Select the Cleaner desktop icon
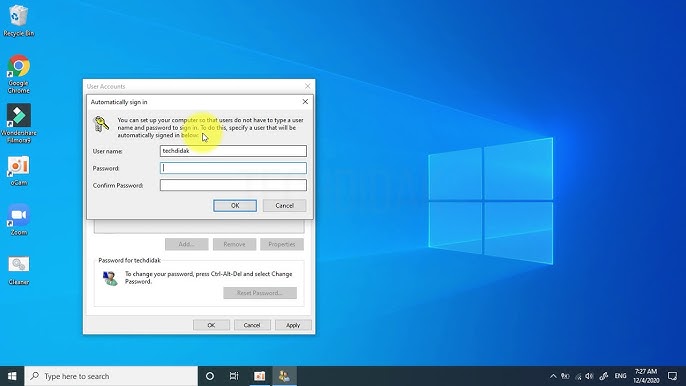 click(18, 270)
